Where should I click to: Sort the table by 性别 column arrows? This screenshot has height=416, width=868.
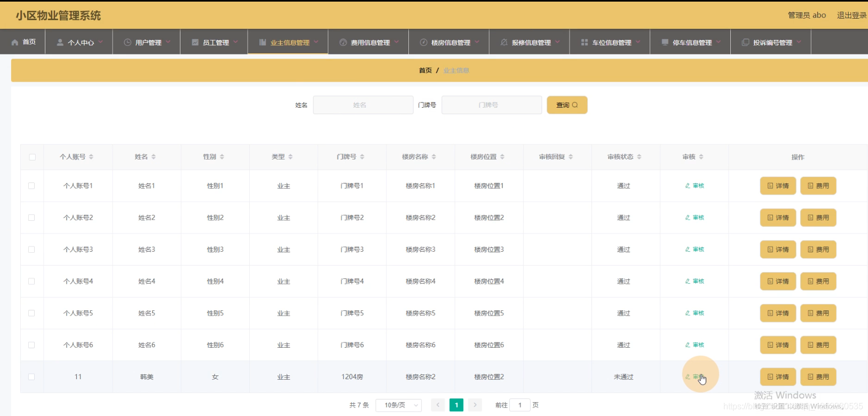tap(222, 157)
